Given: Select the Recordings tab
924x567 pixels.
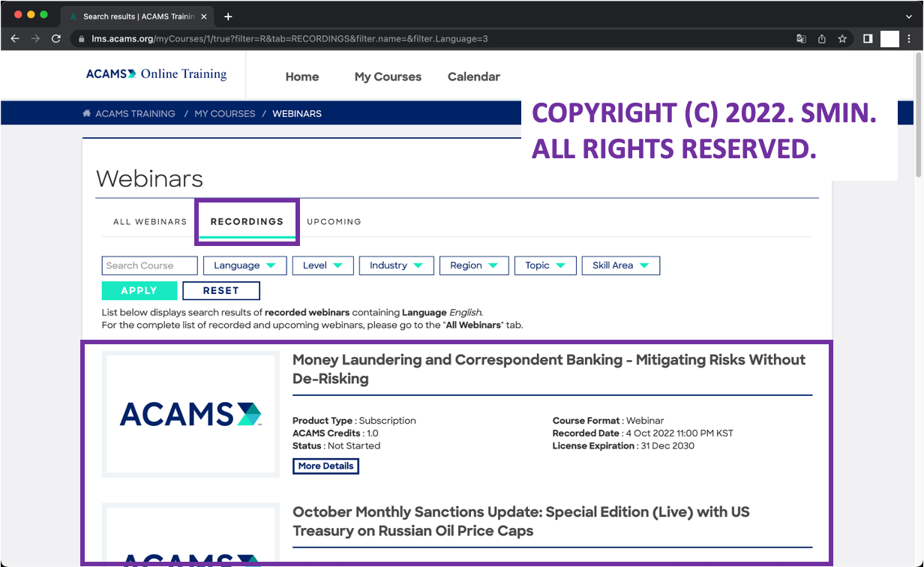Looking at the screenshot, I should tap(247, 222).
